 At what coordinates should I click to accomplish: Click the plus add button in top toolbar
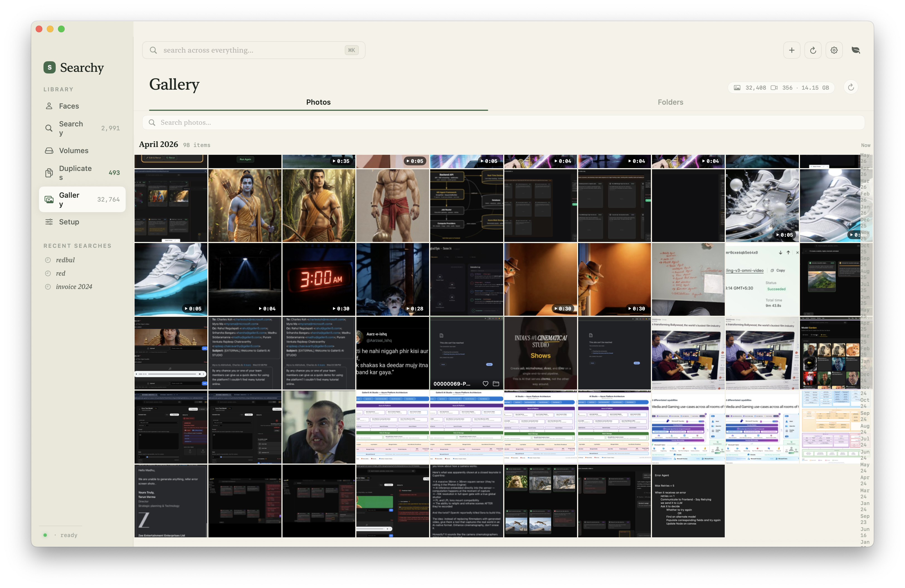tap(792, 50)
